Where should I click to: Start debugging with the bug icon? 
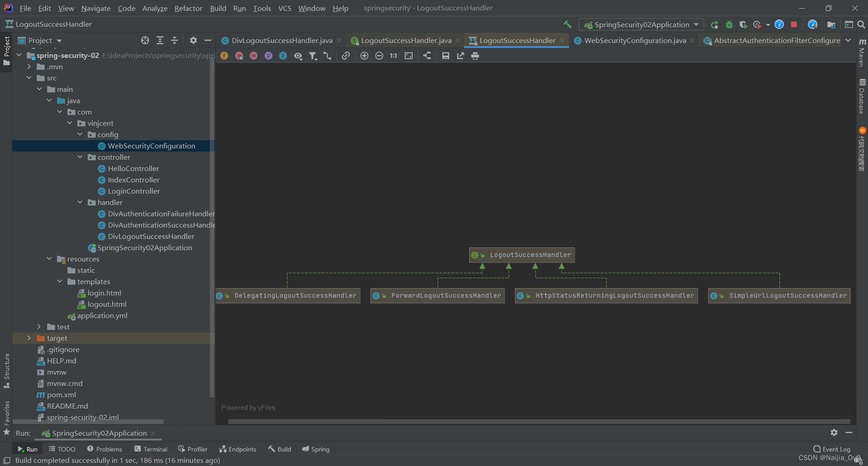pyautogui.click(x=729, y=24)
